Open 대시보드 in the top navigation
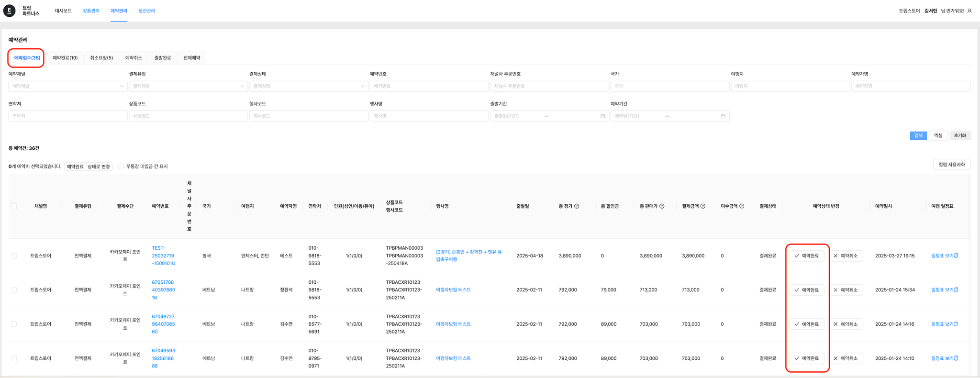This screenshot has width=980, height=378. [x=63, y=11]
